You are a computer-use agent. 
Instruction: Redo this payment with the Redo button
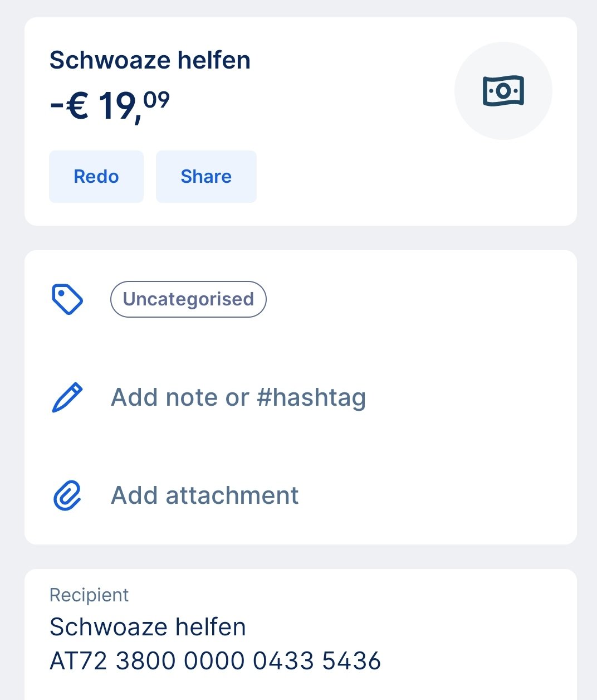96,177
